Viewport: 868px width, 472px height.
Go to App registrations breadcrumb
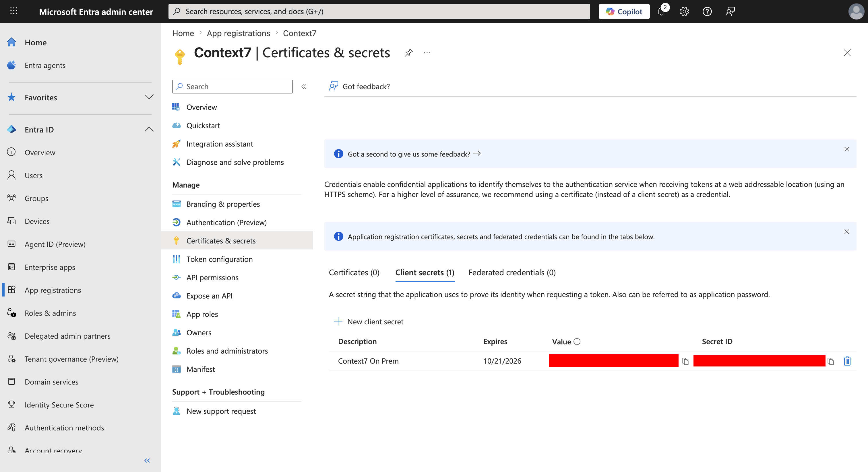(x=238, y=33)
